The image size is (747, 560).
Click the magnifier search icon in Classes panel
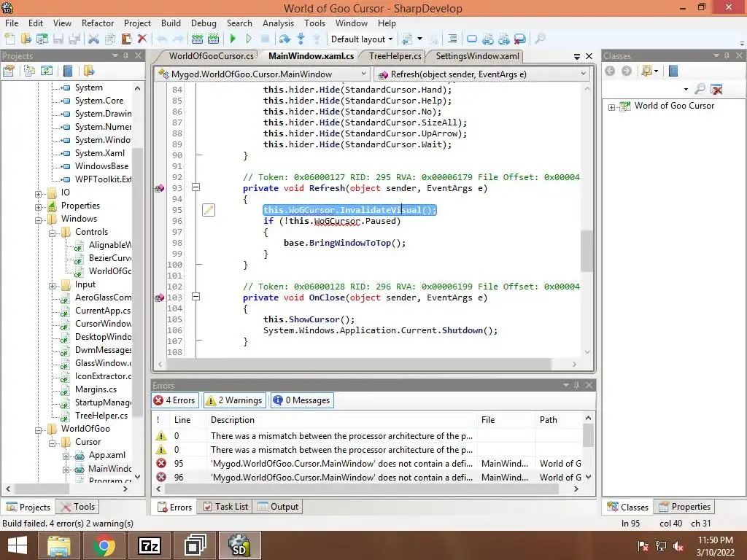point(700,88)
